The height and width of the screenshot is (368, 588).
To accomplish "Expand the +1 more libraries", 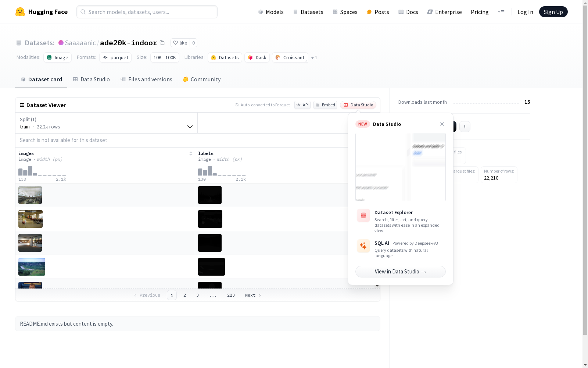I will [x=314, y=57].
